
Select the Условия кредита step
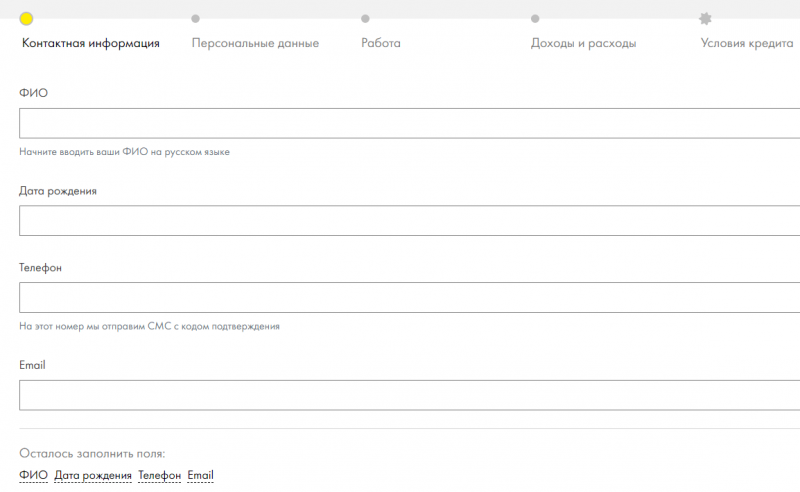click(747, 43)
